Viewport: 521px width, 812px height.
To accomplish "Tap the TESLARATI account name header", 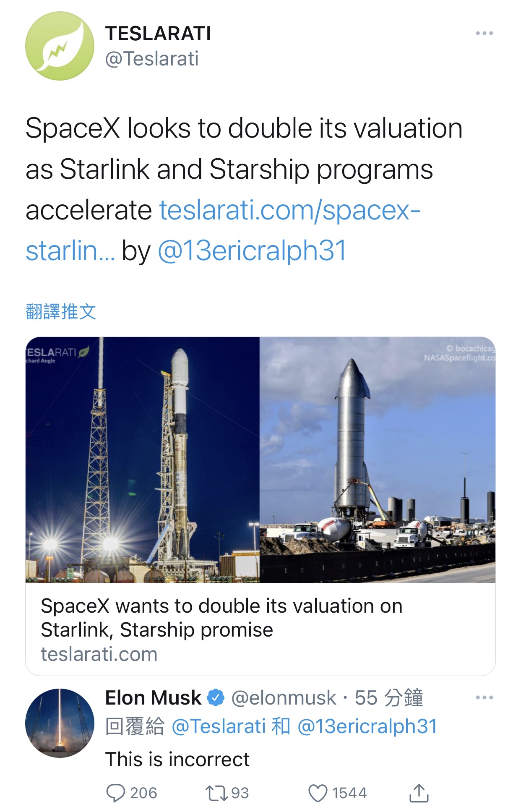I will point(158,34).
